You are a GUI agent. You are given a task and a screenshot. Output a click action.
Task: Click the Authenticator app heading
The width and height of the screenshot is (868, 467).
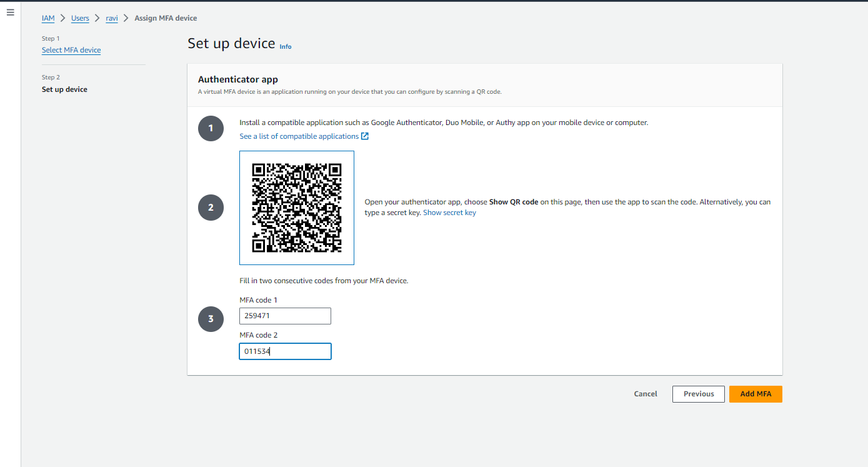[x=238, y=79]
